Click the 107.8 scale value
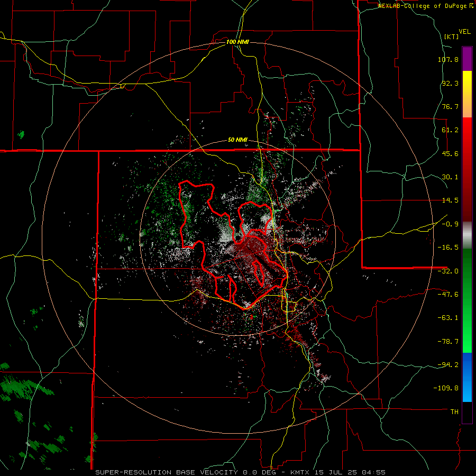This screenshot has height=476, width=476. [x=448, y=59]
